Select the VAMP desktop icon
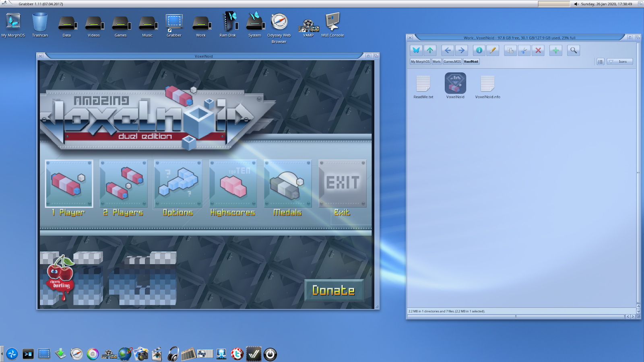This screenshot has width=644, height=362. point(308,28)
